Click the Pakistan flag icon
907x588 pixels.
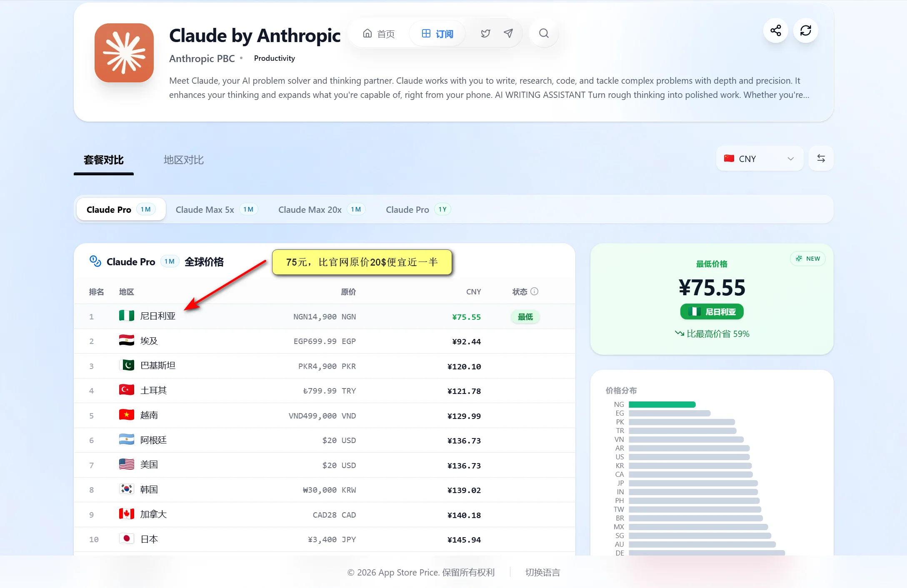(126, 365)
